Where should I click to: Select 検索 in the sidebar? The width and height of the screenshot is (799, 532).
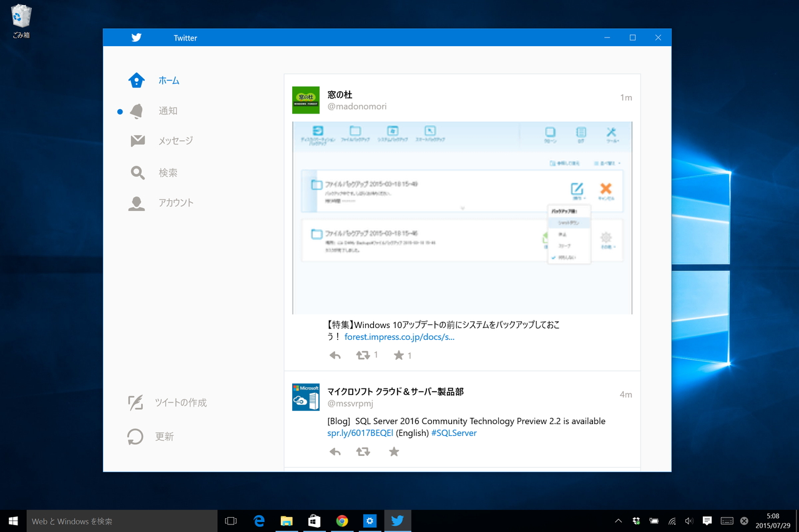pos(168,173)
